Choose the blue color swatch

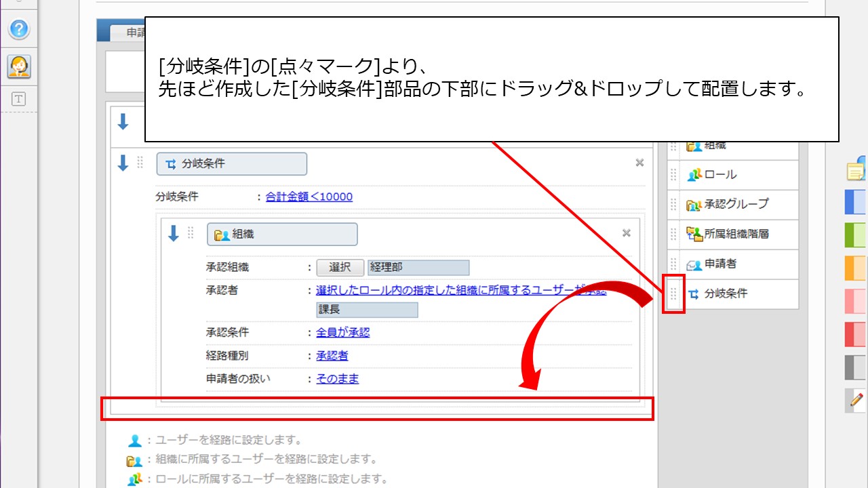[x=856, y=202]
